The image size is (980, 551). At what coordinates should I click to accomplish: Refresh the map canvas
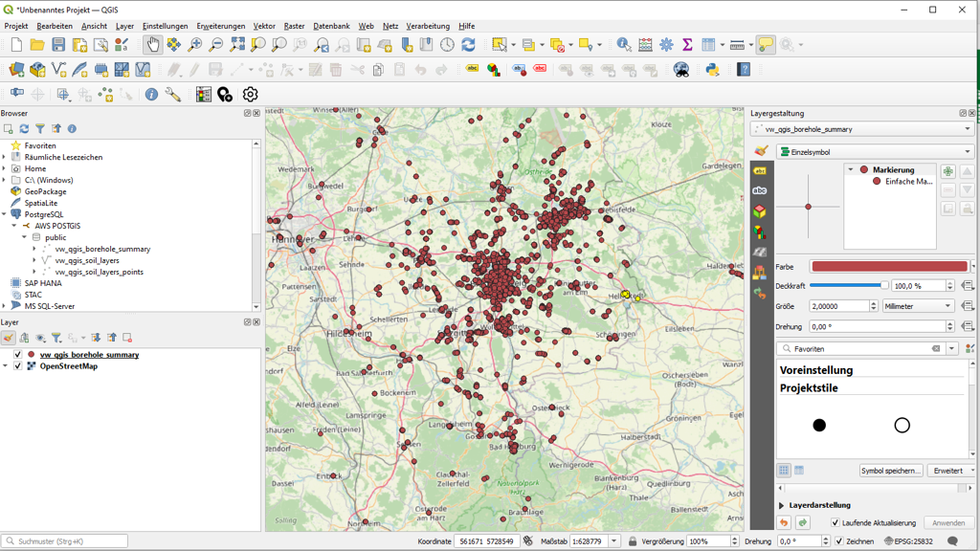point(468,45)
